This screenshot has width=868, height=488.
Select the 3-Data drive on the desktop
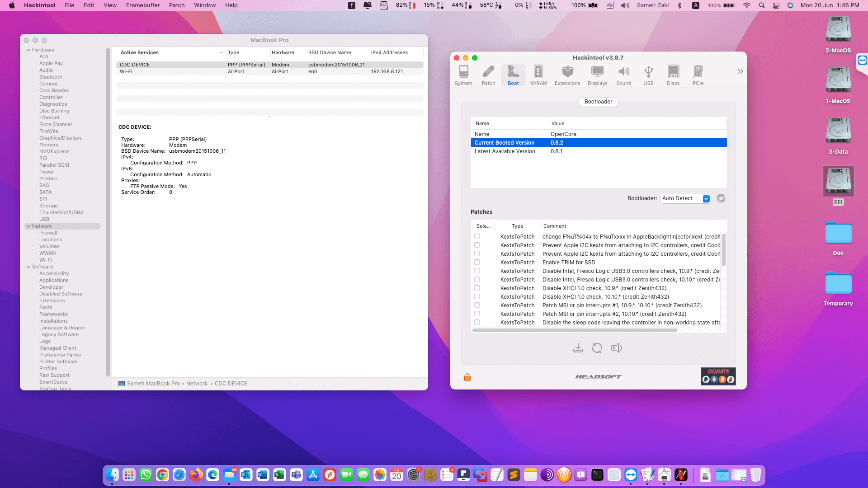(x=838, y=135)
